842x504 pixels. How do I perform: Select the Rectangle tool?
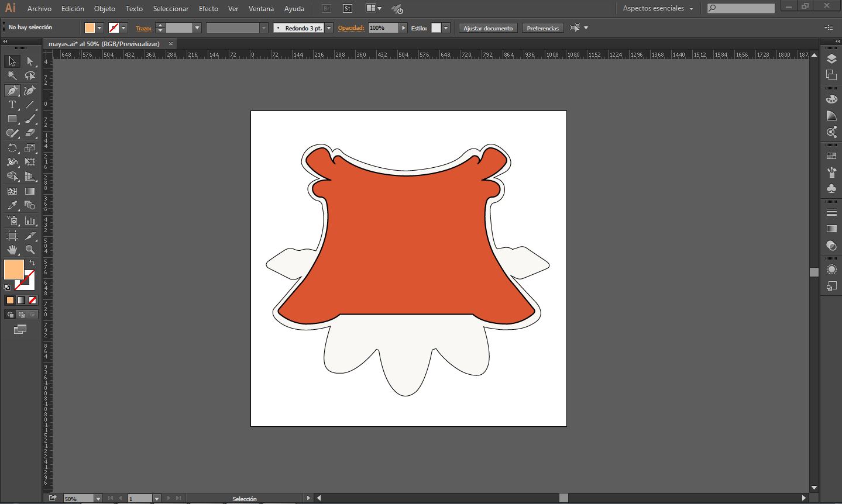[x=12, y=119]
